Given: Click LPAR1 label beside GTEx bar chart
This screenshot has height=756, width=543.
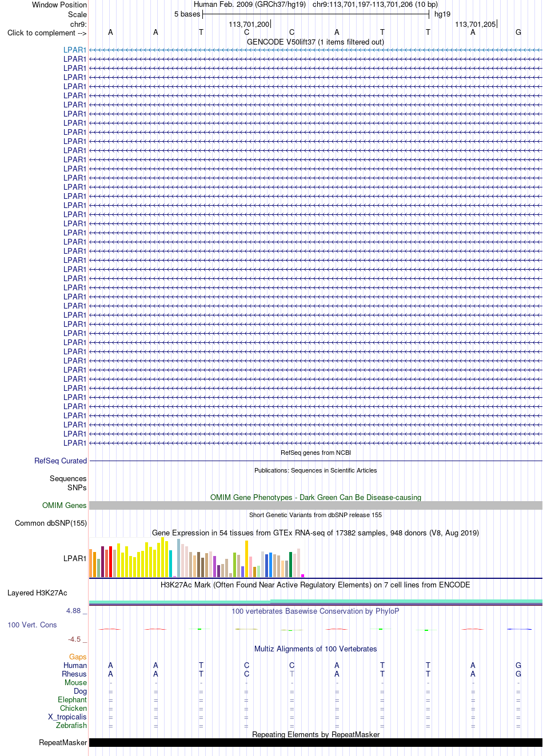Looking at the screenshot, I should coord(75,558).
